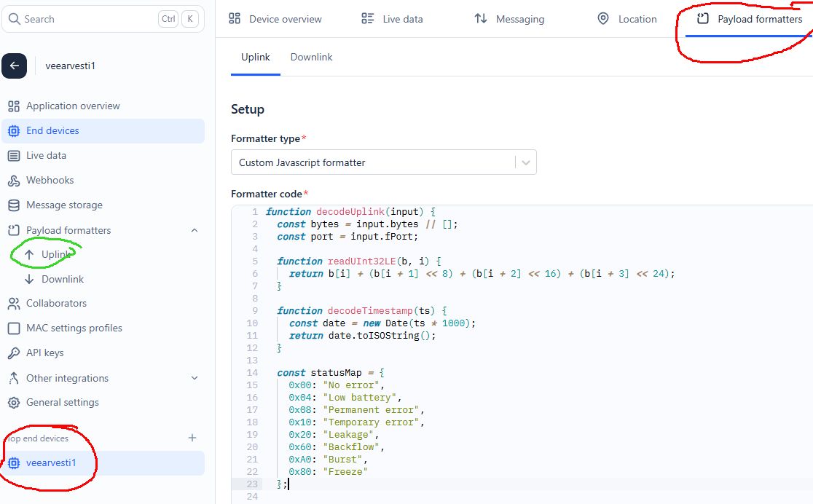The height and width of the screenshot is (504, 813).
Task: Click inside the Search field
Action: coord(87,19)
